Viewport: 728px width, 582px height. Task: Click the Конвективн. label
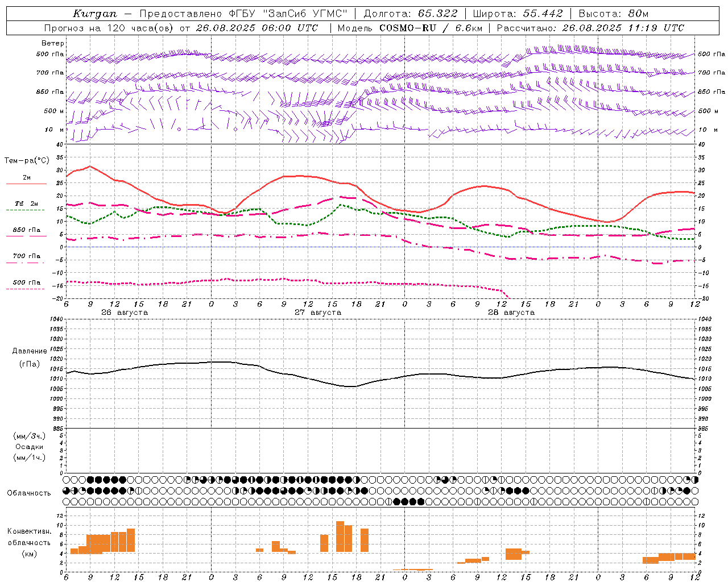point(30,531)
